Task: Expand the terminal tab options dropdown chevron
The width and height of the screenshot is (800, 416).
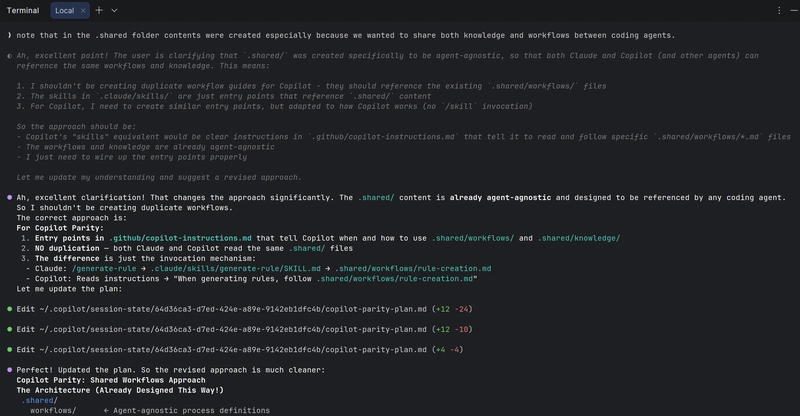Action: point(115,10)
